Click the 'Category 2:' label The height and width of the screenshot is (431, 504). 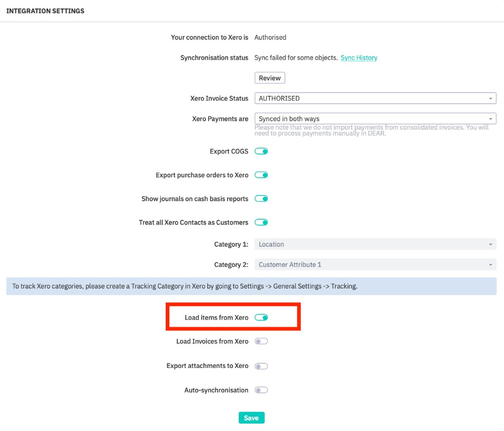click(x=231, y=265)
